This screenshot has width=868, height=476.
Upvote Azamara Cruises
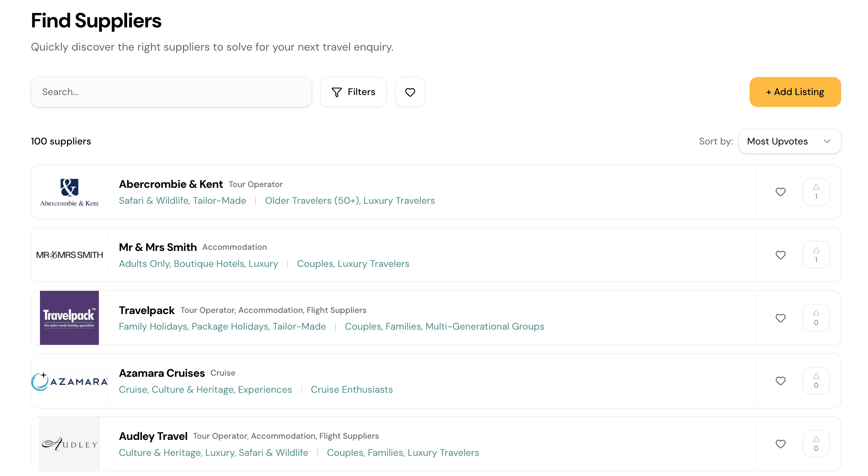click(x=816, y=381)
